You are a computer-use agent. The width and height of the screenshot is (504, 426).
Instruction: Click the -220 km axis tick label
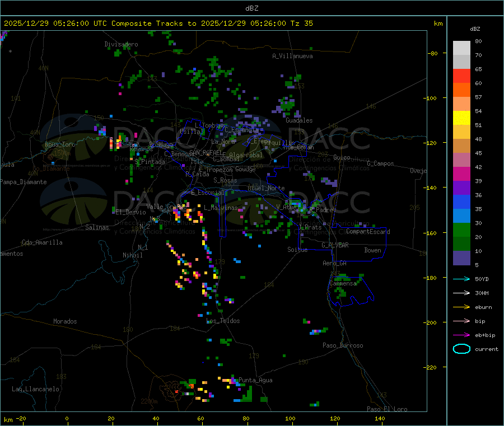pyautogui.click(x=431, y=368)
